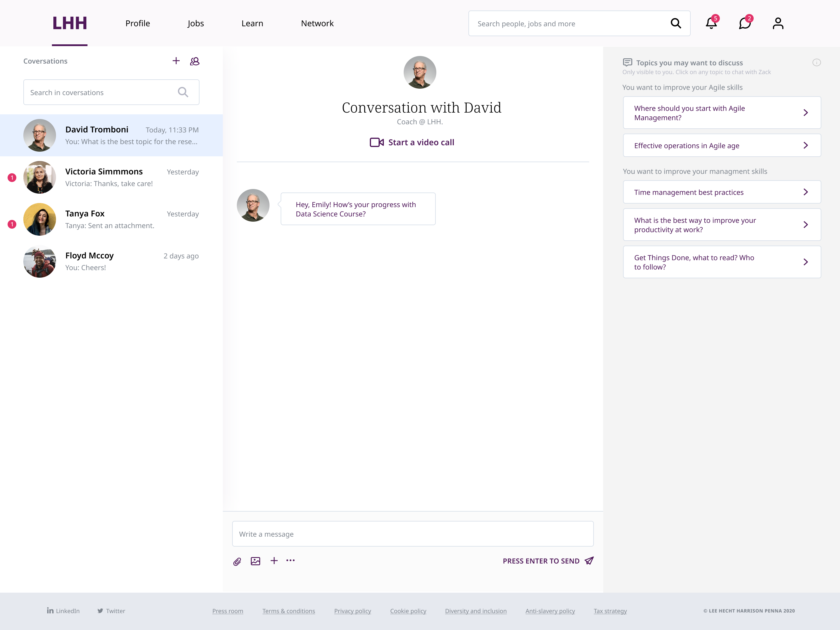Viewport: 840px width, 630px height.
Task: Open the messages chat bubble icon
Action: [x=745, y=24]
